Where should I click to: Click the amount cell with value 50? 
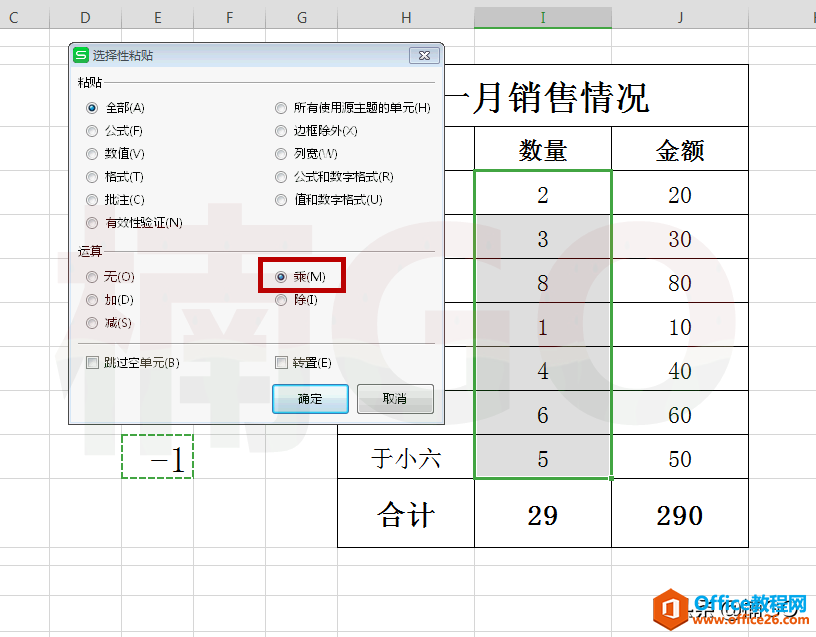pyautogui.click(x=680, y=457)
